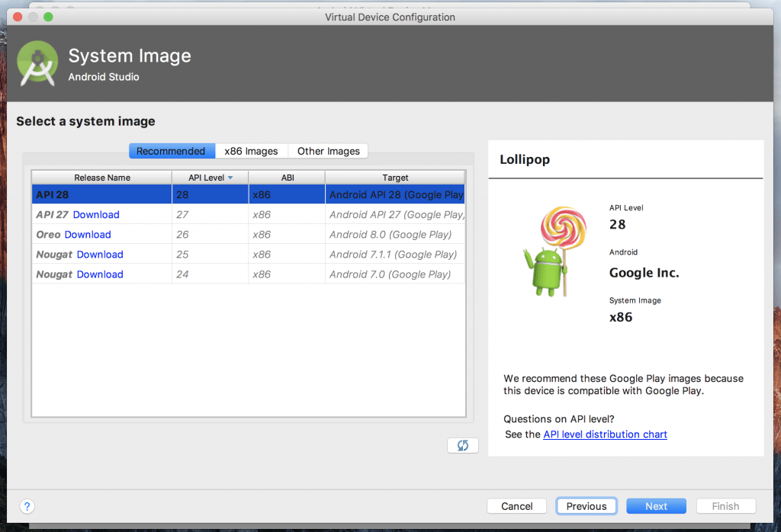Download Nougat API 24 system image

coord(100,274)
